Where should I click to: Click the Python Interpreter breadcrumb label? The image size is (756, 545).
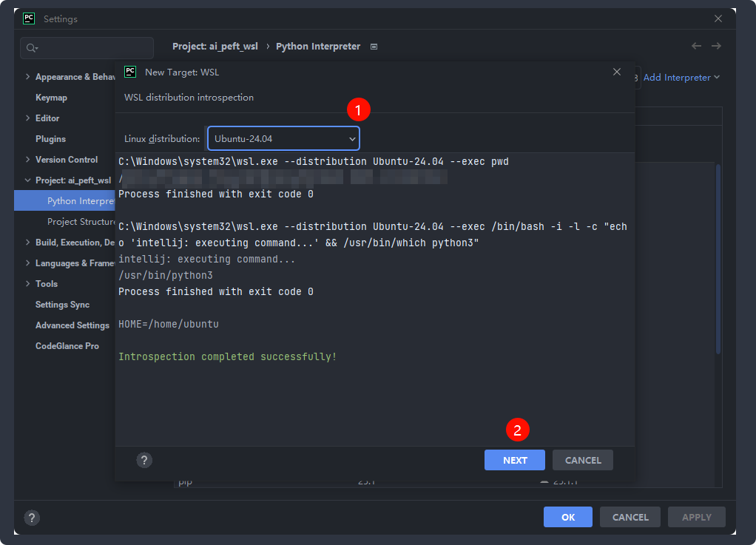tap(318, 47)
